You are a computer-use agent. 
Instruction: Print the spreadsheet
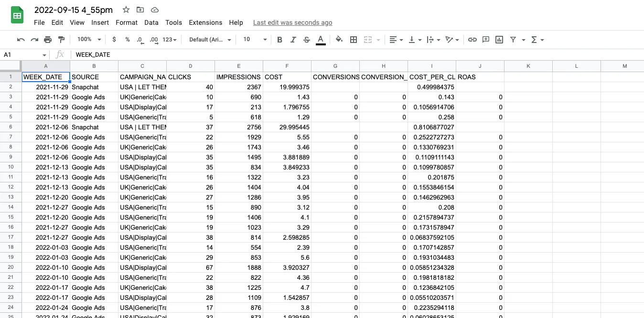(48, 40)
